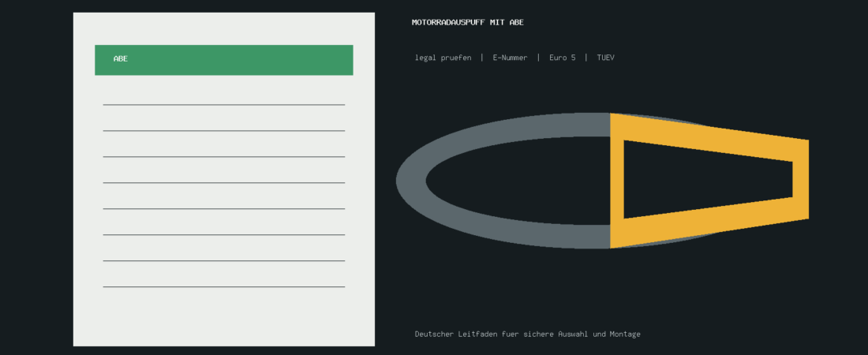Click the blank area below the document's last line
Image resolution: width=868 pixels, height=355 pixels.
(223, 317)
